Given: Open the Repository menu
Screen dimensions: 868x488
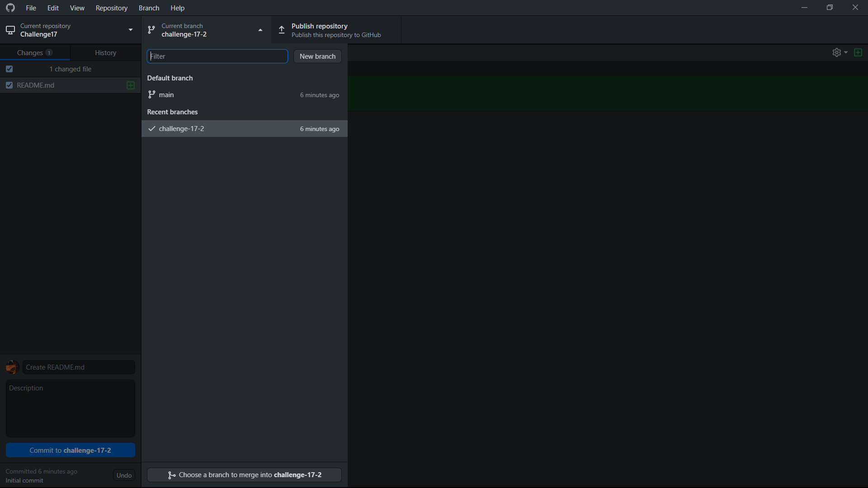Looking at the screenshot, I should 111,8.
